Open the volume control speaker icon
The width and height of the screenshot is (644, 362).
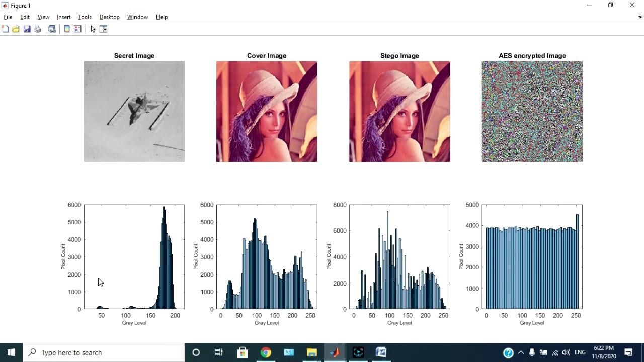567,352
